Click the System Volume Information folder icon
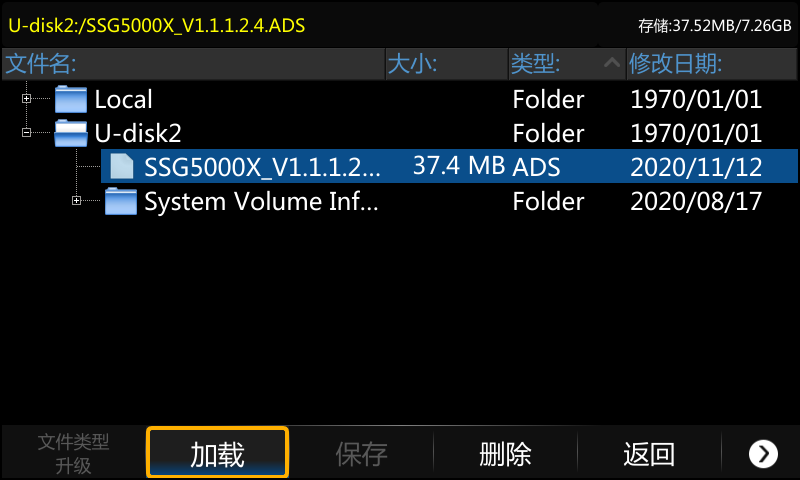800x480 pixels. click(121, 201)
